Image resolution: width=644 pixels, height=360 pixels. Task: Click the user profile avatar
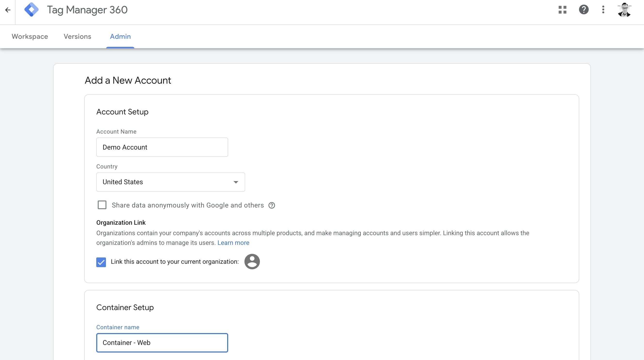click(624, 10)
